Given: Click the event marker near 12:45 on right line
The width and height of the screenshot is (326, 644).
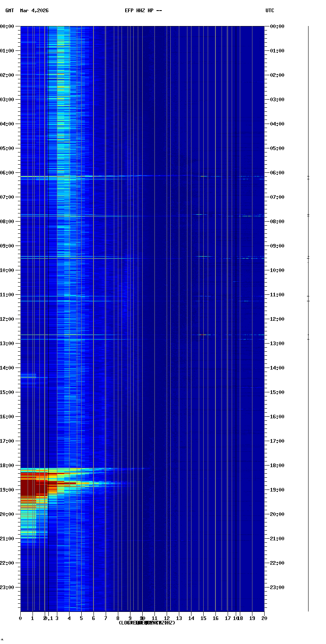Looking at the screenshot, I should (308, 337).
